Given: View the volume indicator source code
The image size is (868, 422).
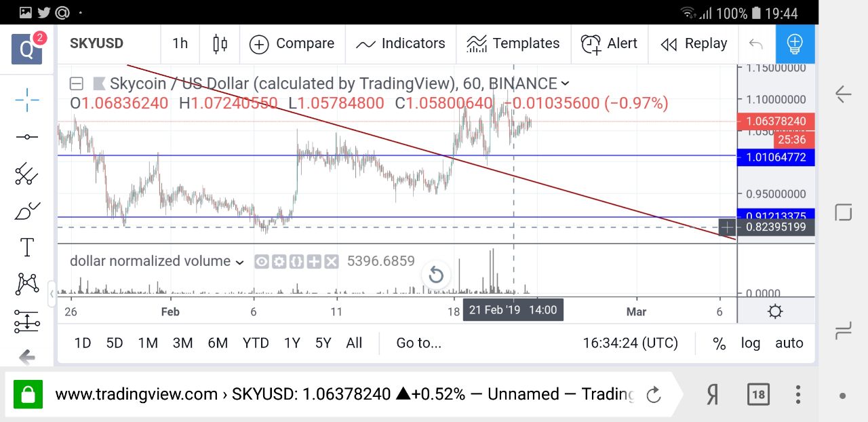Looking at the screenshot, I should coord(296,262).
